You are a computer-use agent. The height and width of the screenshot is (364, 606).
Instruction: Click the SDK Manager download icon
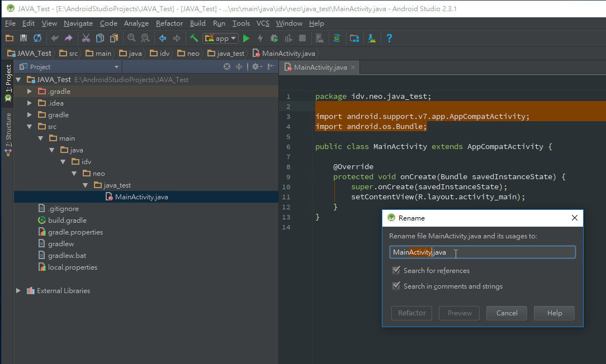[372, 38]
